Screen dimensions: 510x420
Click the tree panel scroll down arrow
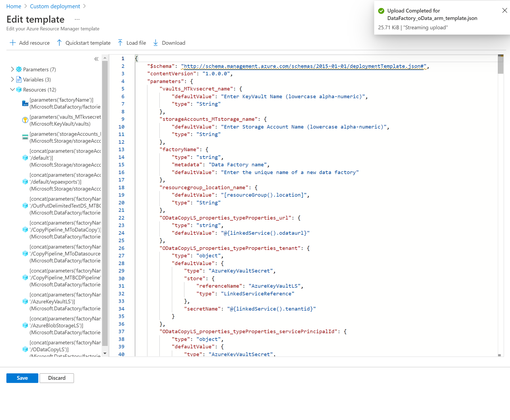tap(105, 353)
